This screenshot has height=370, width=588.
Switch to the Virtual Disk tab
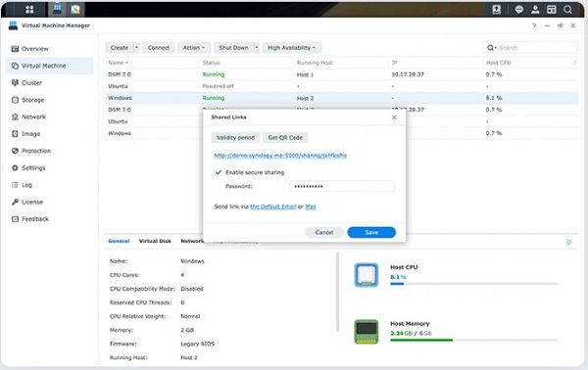155,241
